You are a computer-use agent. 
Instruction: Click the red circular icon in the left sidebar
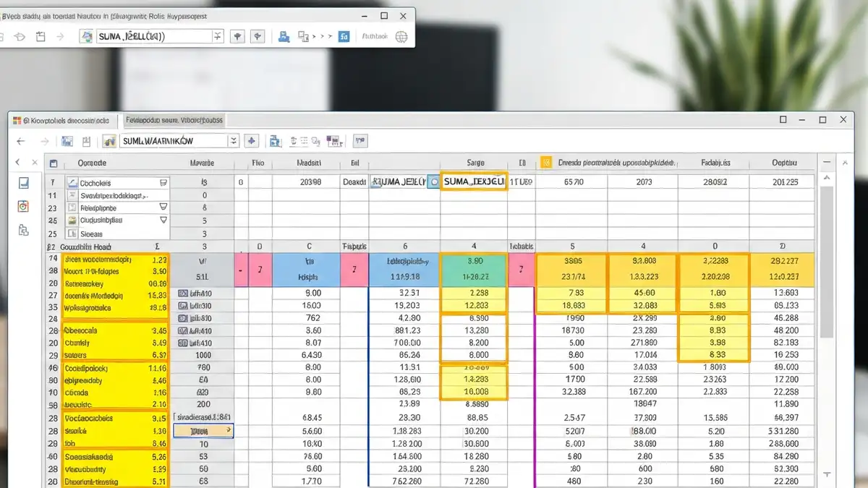point(23,207)
